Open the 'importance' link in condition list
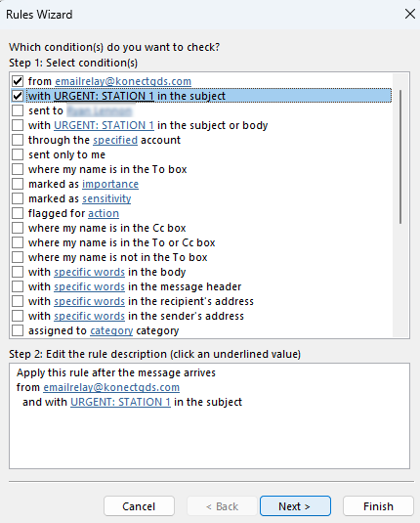 110,184
